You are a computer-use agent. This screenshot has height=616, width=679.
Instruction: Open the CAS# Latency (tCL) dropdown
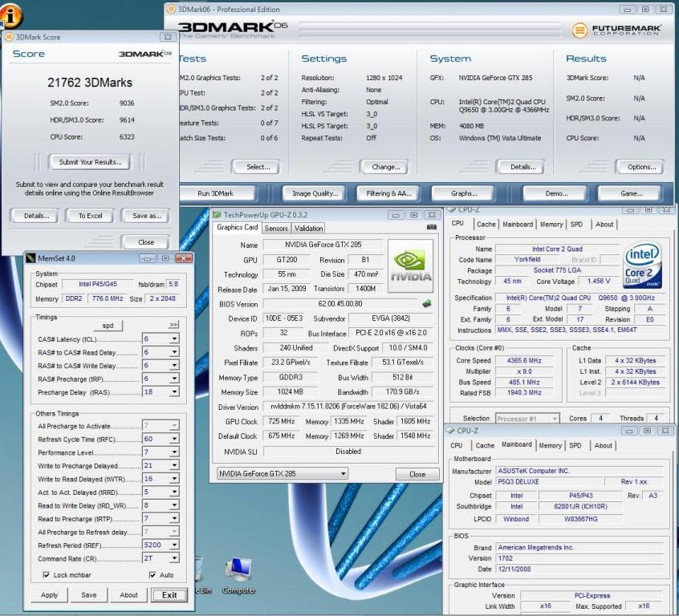(x=174, y=339)
